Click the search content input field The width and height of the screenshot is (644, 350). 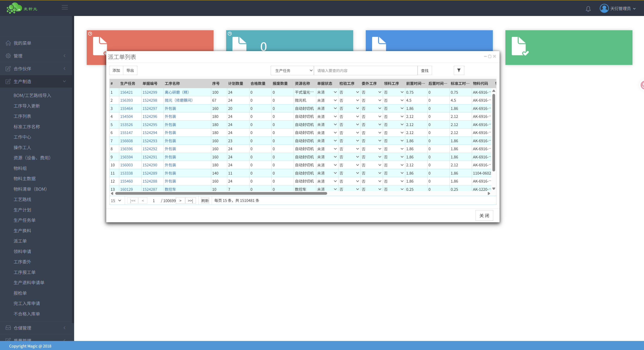[x=366, y=71]
